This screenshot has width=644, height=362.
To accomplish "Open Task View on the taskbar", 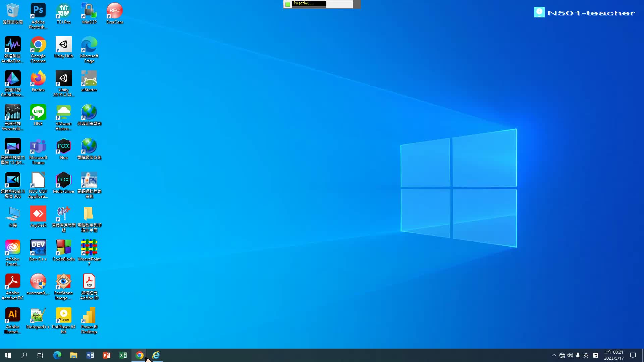I will point(40,355).
